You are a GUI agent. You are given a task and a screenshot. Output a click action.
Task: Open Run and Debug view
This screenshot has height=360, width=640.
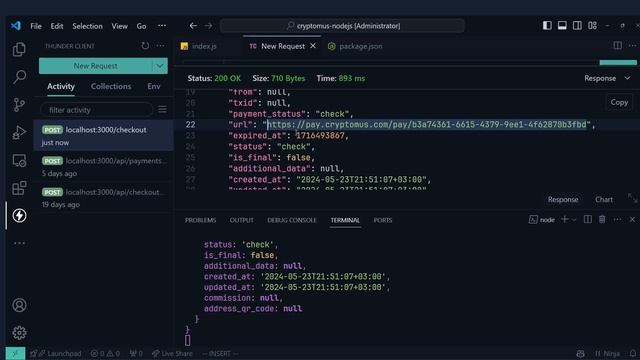[19, 133]
